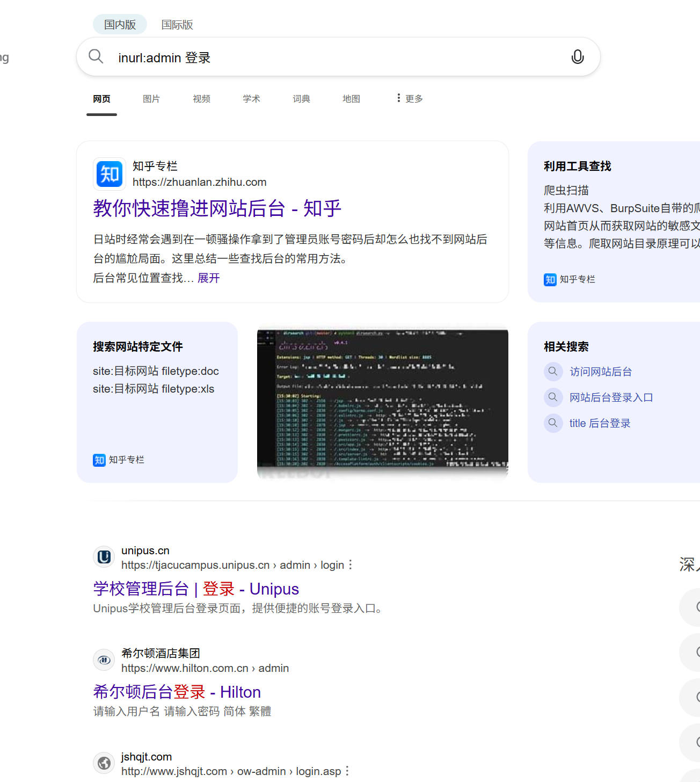Click the www.hilton.com.cn admin URL
The height and width of the screenshot is (782, 700).
(205, 668)
